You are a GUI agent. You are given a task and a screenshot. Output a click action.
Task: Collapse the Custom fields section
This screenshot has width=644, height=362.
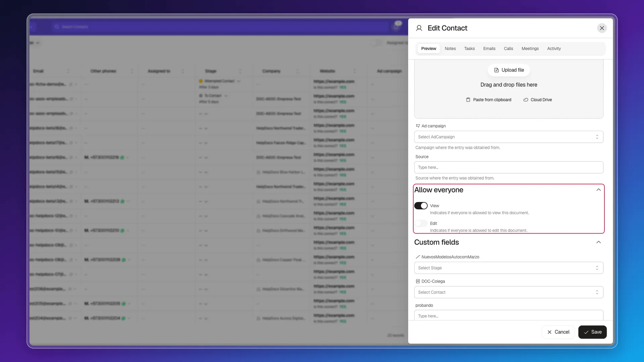[598, 242]
